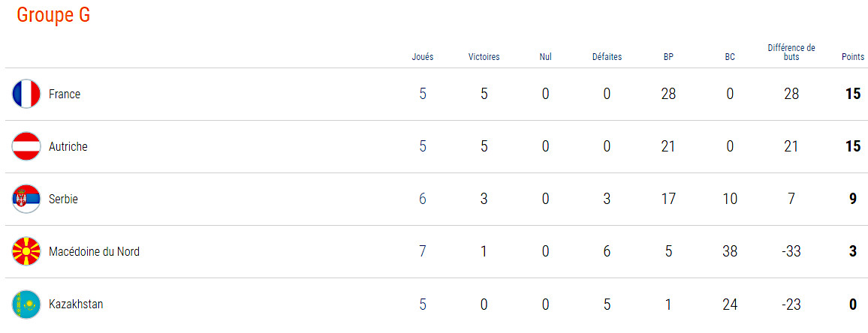Click the Autriche flag icon
The width and height of the screenshot is (868, 333).
(x=26, y=146)
